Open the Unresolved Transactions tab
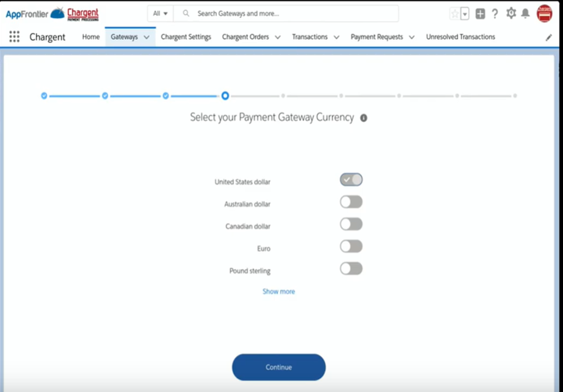Image resolution: width=563 pixels, height=392 pixels. tap(460, 37)
